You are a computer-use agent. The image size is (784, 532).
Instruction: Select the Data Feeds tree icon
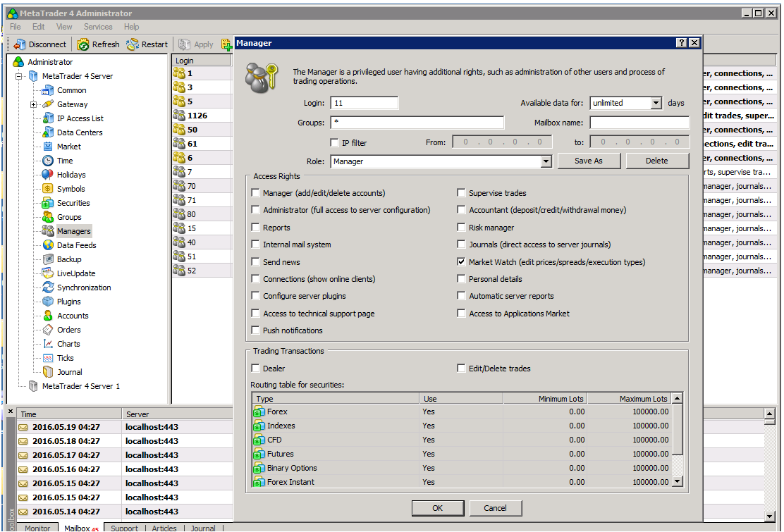point(48,245)
